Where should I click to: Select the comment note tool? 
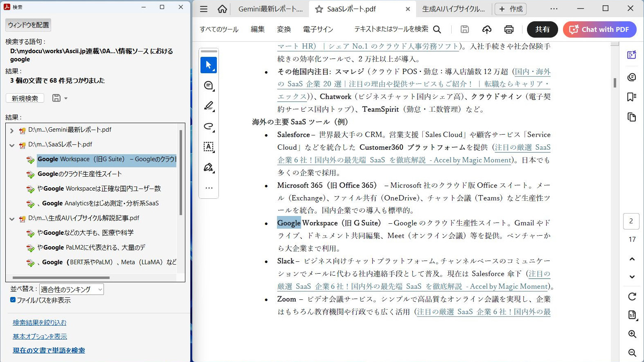[x=209, y=85]
